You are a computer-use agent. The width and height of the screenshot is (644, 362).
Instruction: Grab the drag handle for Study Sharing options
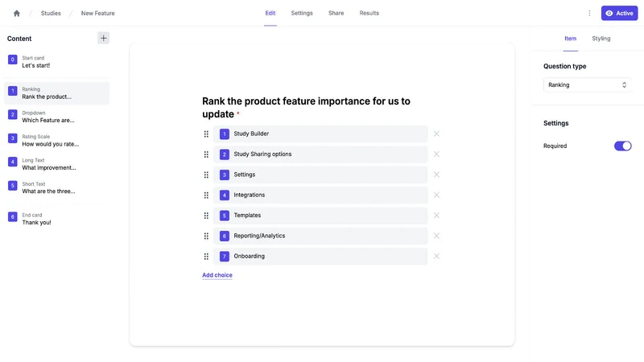coord(206,154)
